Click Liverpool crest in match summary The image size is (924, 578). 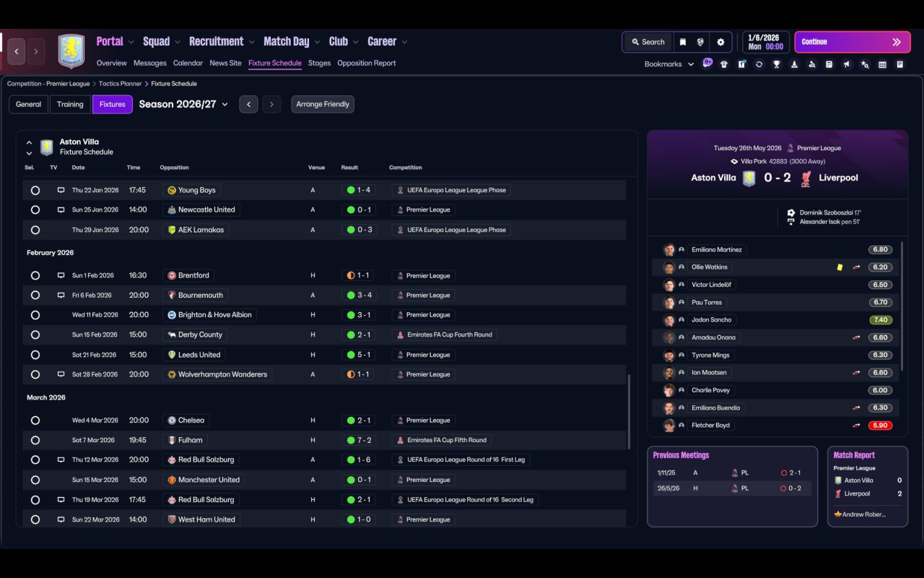[806, 178]
